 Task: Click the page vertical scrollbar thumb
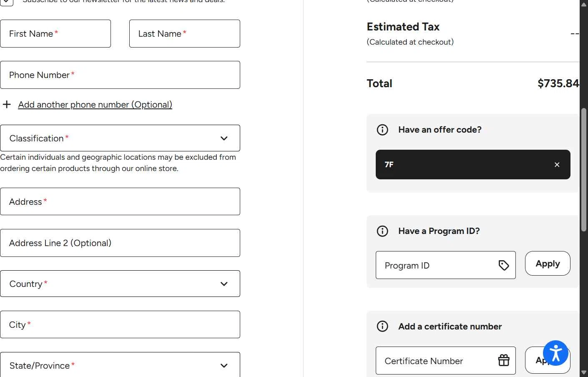(584, 169)
